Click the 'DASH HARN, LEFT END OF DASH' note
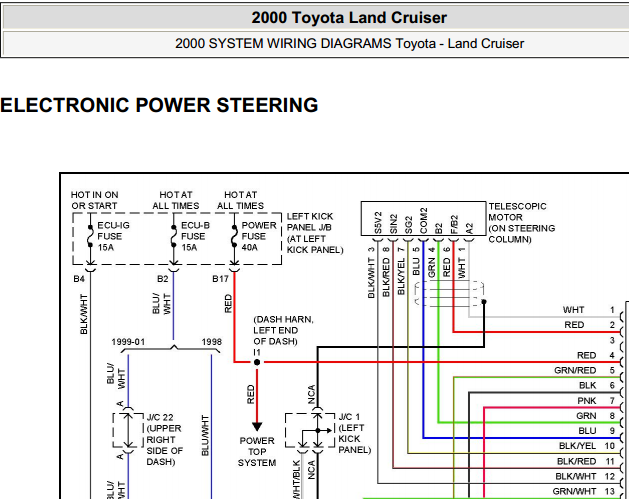629x499 pixels. tap(283, 331)
